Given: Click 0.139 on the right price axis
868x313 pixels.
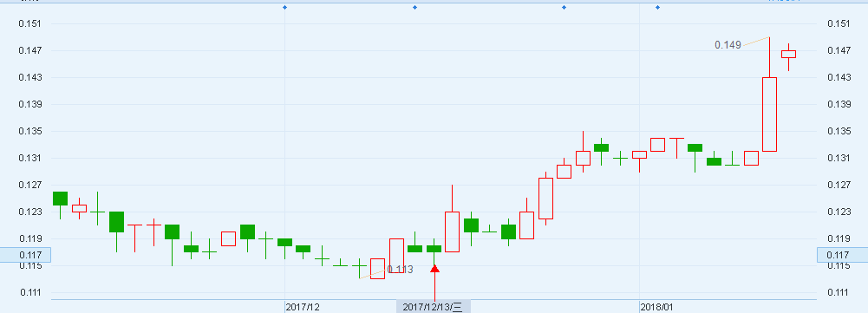Looking at the screenshot, I should point(839,104).
